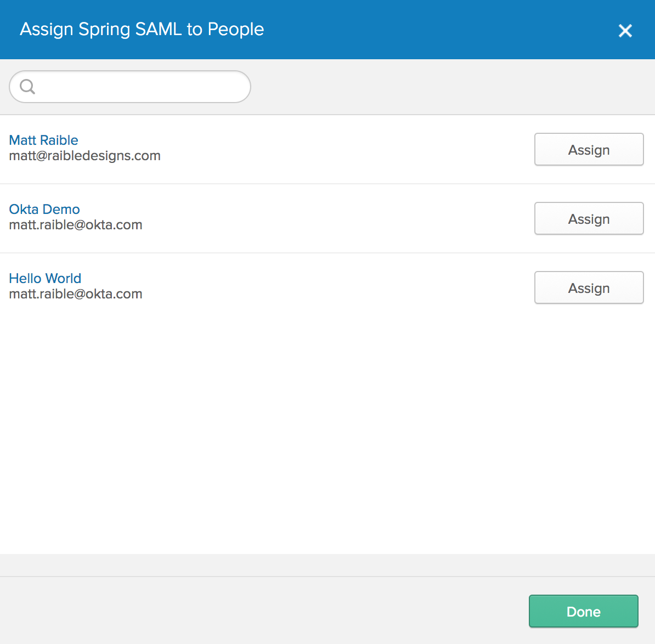Image resolution: width=655 pixels, height=644 pixels.
Task: Click the blue header bar
Action: click(x=384, y=30)
